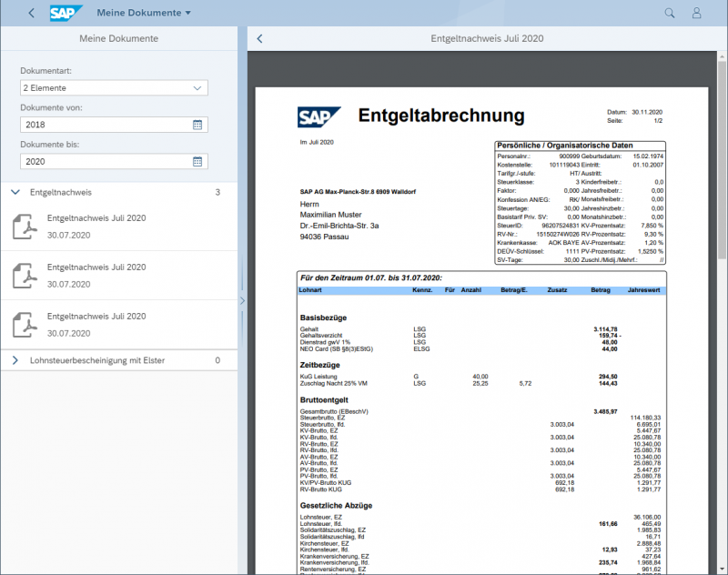Open the Dokumentart combo box

(114, 87)
